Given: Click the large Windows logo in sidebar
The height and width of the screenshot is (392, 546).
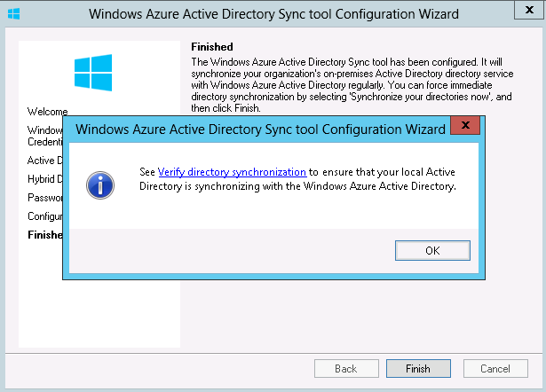Looking at the screenshot, I should coord(93,73).
